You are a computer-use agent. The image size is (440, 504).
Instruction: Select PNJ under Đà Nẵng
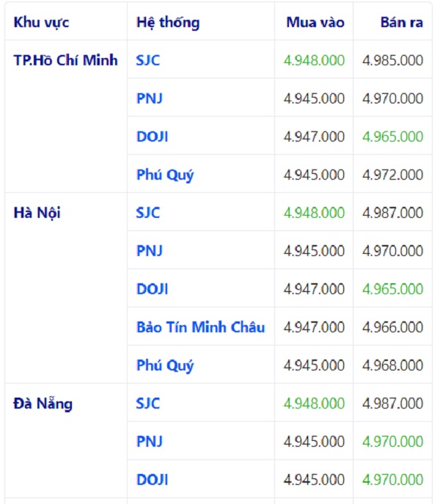click(x=150, y=442)
